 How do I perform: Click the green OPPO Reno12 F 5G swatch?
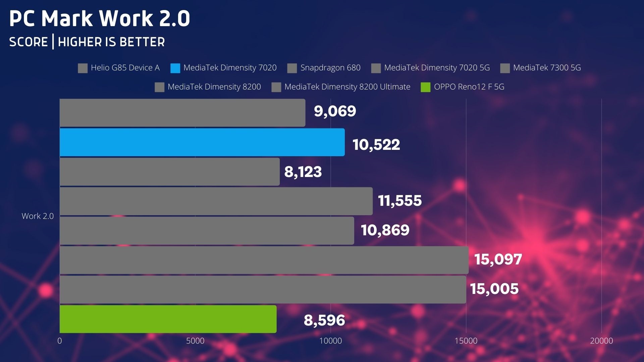[425, 87]
